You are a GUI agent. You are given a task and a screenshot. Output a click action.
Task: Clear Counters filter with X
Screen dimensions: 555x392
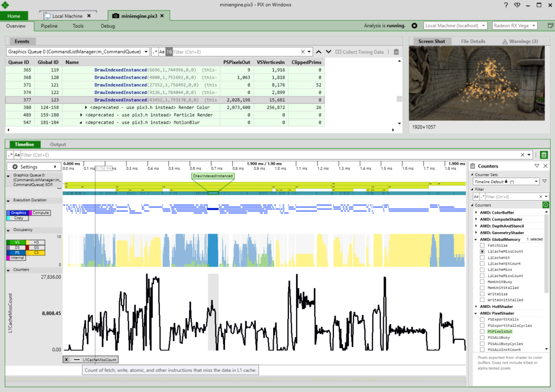click(540, 196)
